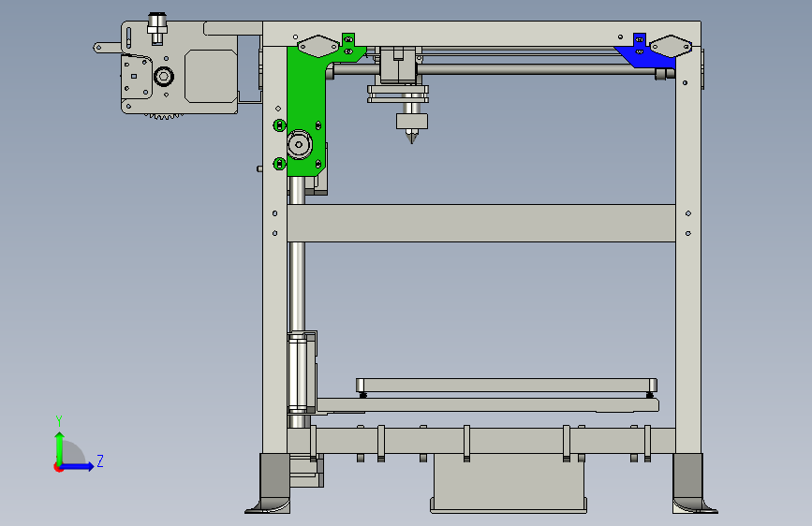Select the vertical Z-axis rod

297,286
